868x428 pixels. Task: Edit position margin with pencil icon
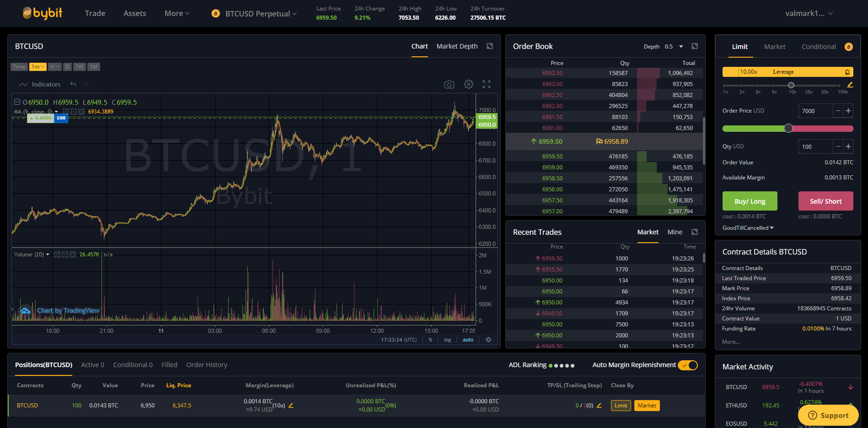pyautogui.click(x=291, y=406)
